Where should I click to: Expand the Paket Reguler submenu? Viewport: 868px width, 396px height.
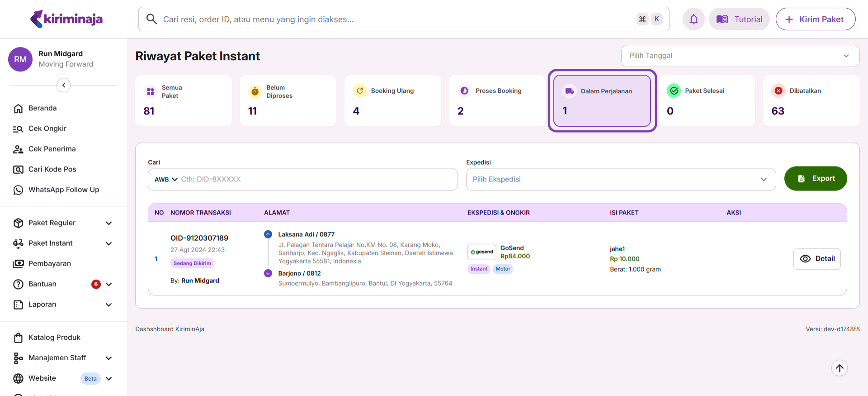108,223
